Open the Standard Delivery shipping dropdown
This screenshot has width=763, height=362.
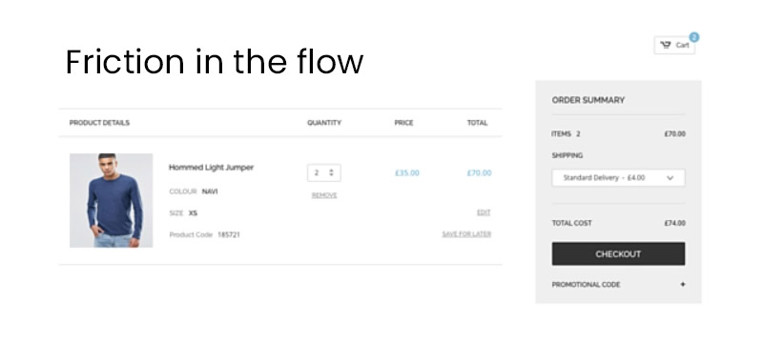618,178
